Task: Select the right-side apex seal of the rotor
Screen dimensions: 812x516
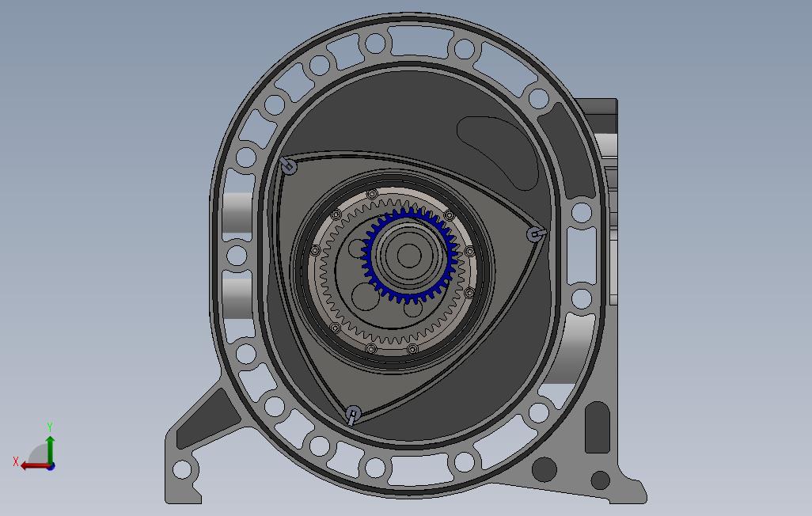Action: coord(536,234)
